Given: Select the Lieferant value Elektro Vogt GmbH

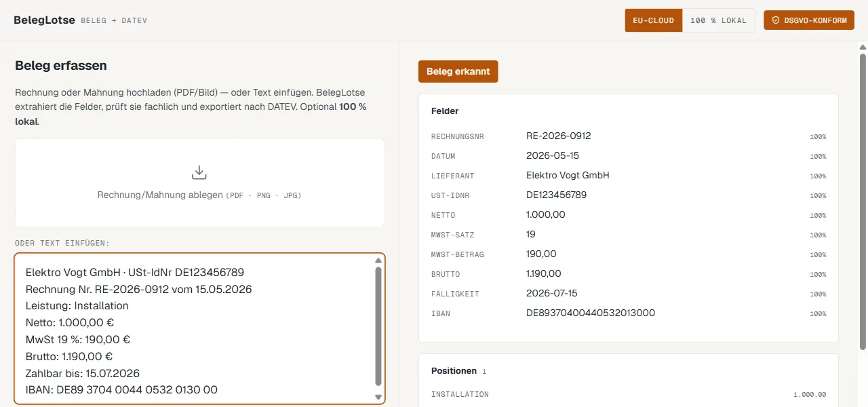Looking at the screenshot, I should [x=568, y=175].
